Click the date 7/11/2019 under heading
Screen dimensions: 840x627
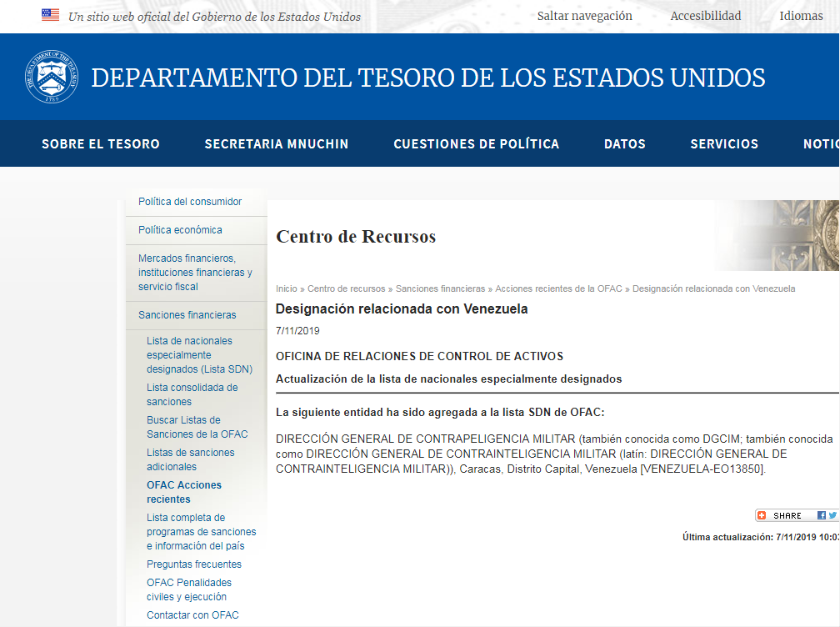297,331
